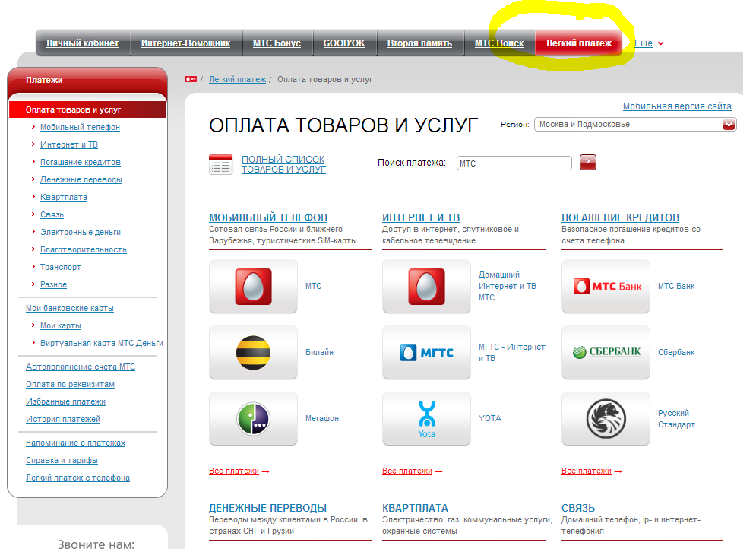Click the home icon in breadcrumb
756x549 pixels.
coord(191,79)
